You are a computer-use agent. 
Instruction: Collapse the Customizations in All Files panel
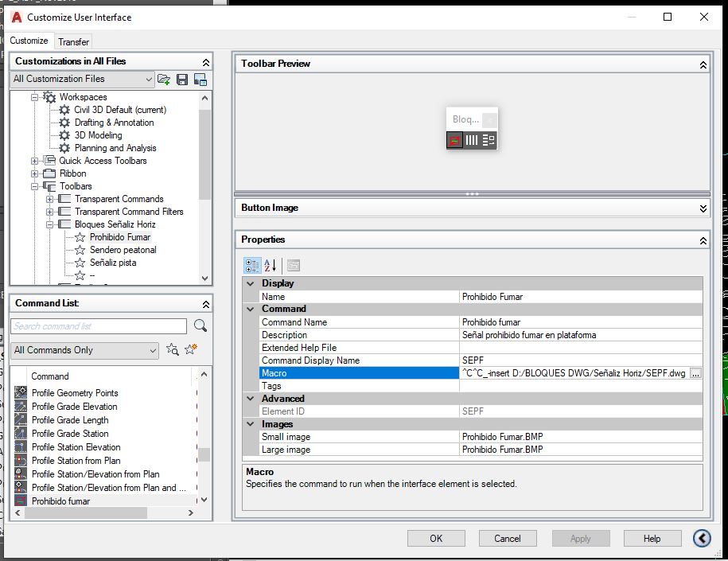pyautogui.click(x=206, y=62)
